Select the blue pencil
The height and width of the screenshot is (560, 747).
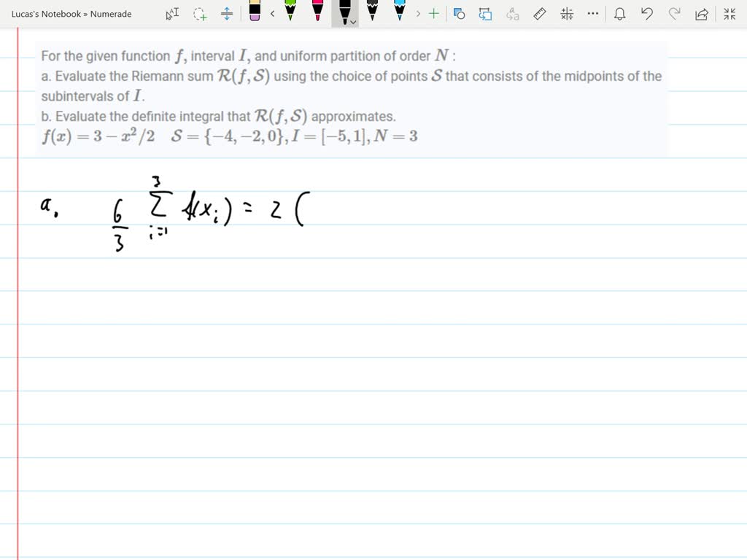coord(400,14)
